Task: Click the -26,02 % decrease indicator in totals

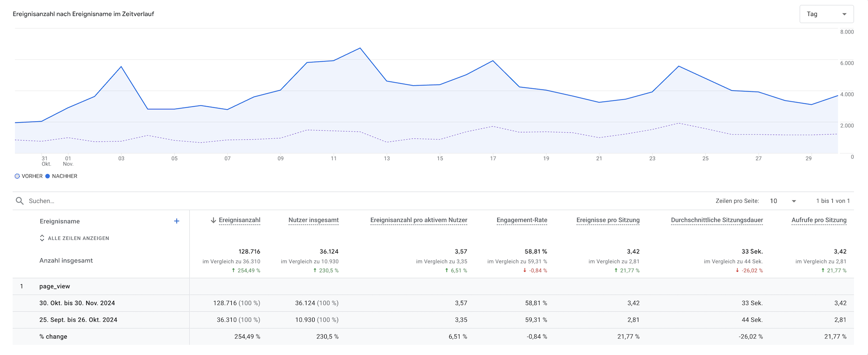Action: pos(749,270)
